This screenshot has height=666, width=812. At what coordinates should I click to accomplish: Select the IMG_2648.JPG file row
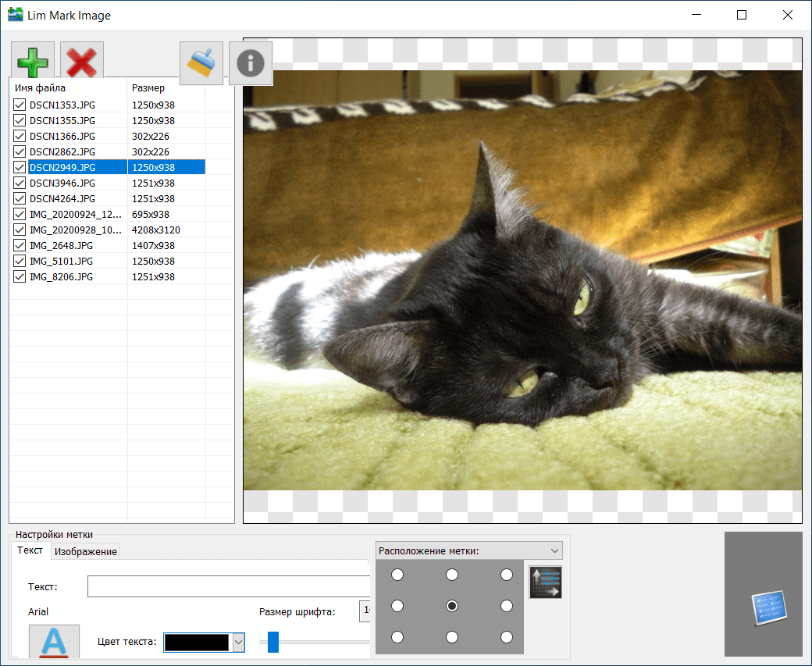click(x=108, y=245)
